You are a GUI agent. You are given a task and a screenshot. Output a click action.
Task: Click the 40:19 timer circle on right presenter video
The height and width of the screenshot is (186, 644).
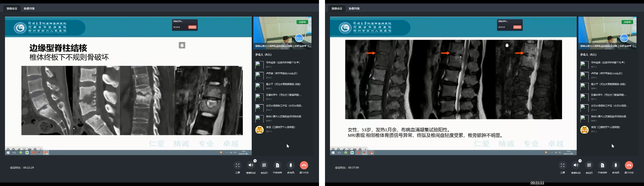[624, 38]
